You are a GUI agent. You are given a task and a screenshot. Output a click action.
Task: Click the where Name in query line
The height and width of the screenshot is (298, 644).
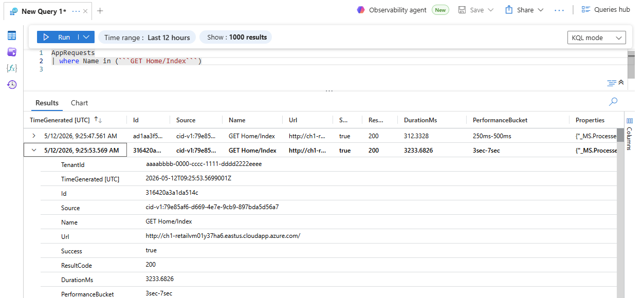point(126,61)
